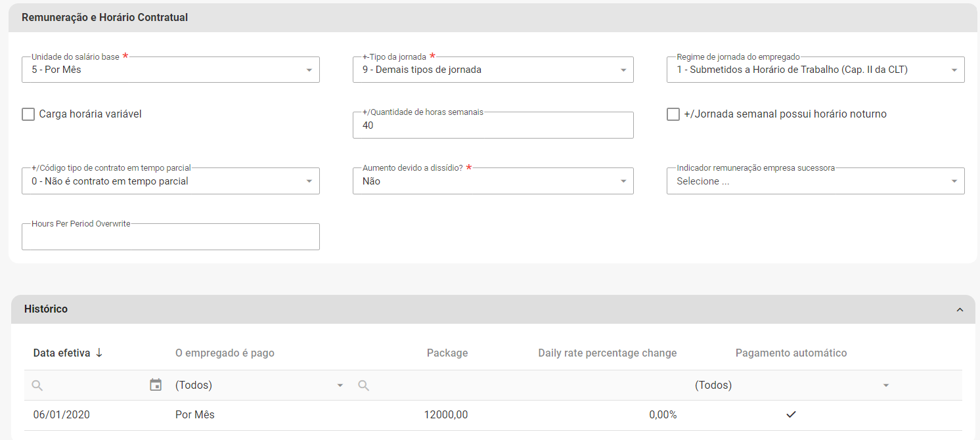Sort by Package column header
The image size is (980, 440).
[x=447, y=353]
